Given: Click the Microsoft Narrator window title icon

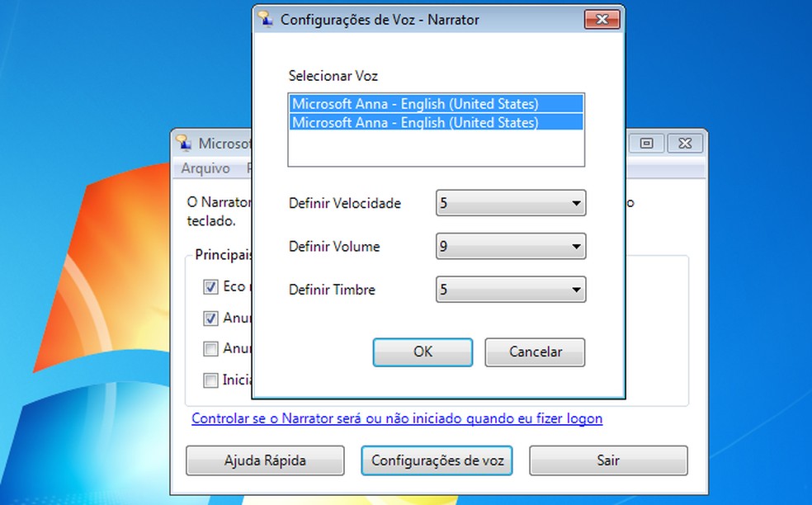Looking at the screenshot, I should (x=183, y=143).
